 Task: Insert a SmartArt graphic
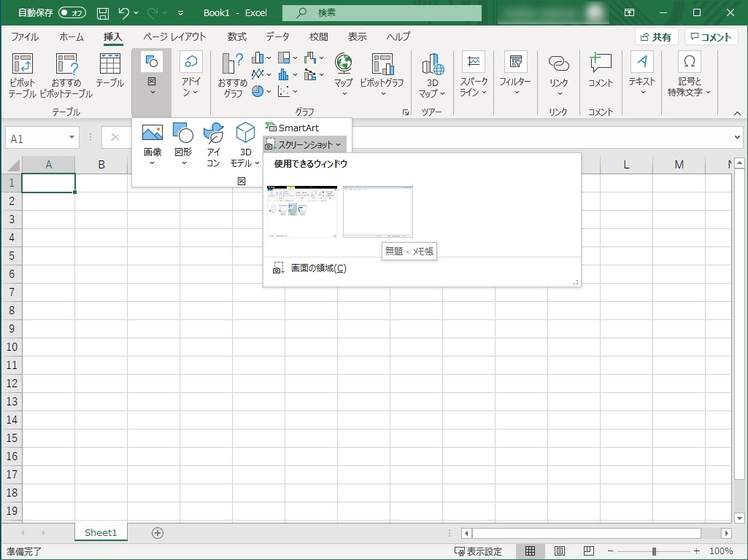coord(298,127)
